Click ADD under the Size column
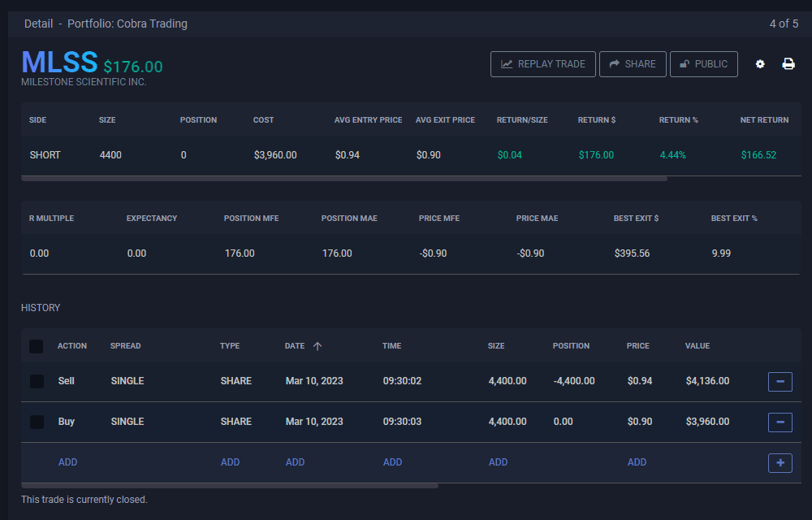This screenshot has height=520, width=812. point(498,462)
